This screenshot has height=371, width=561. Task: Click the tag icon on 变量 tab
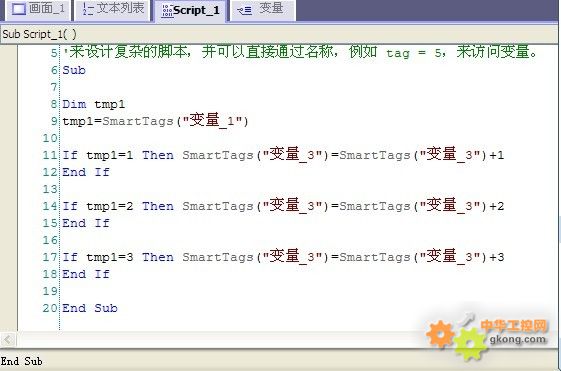(x=244, y=11)
